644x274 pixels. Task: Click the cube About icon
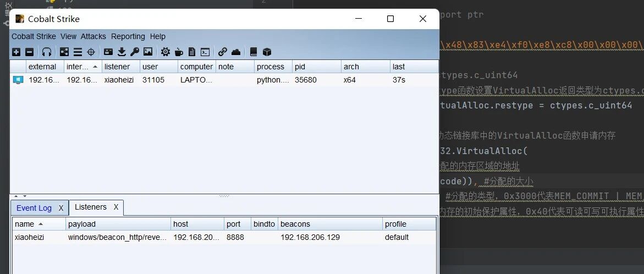[x=267, y=52]
